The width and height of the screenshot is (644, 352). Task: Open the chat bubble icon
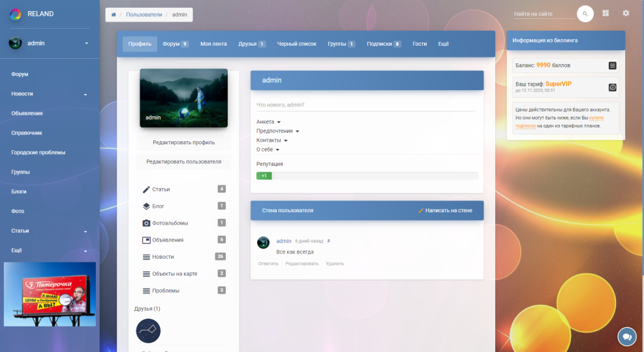pos(626,336)
